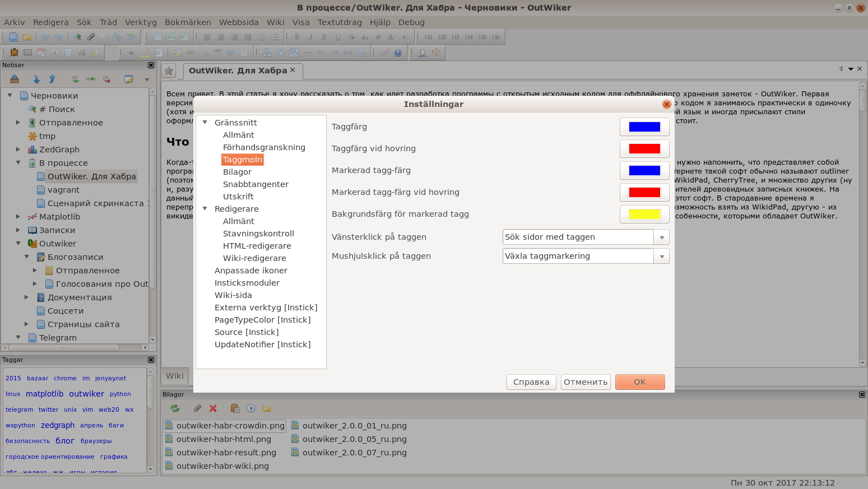This screenshot has width=868, height=489.
Task: Select Stavningskontroll in settings tree
Action: point(258,234)
